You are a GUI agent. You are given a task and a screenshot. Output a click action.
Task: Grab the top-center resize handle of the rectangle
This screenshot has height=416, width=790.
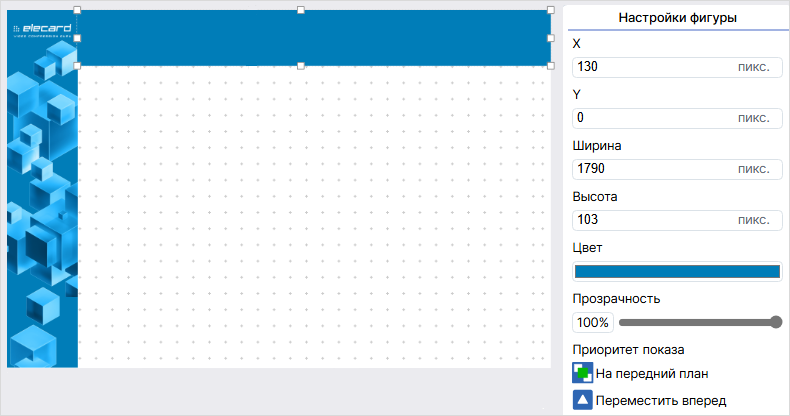click(301, 10)
